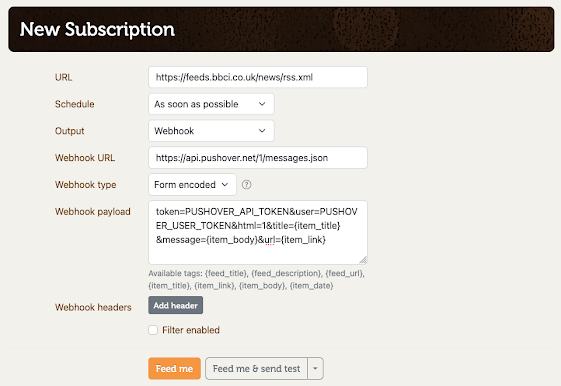
Task: Click the Webhook URL label
Action: pos(85,158)
